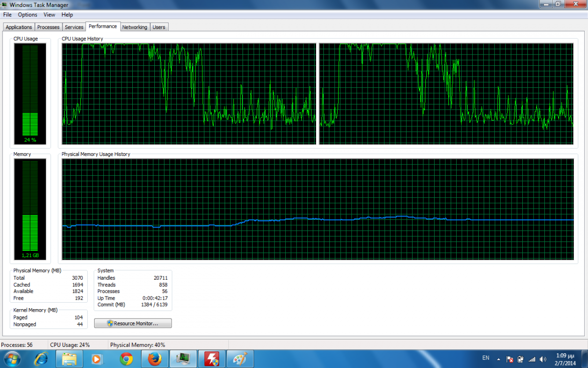
Task: Click the volume speaker tray icon
Action: click(543, 359)
